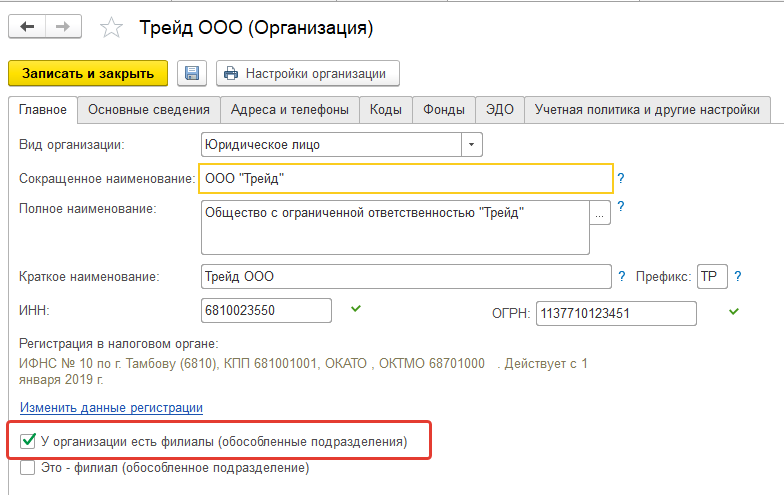Open the 'Адреса и телефоны' tab

(289, 109)
